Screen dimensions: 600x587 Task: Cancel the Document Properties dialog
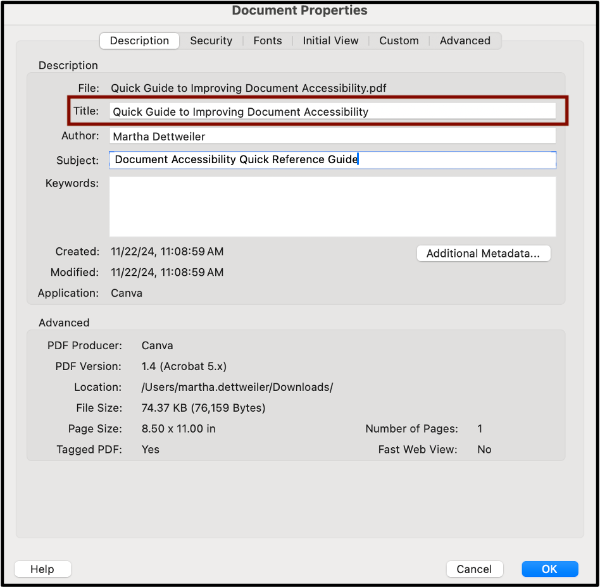click(474, 569)
